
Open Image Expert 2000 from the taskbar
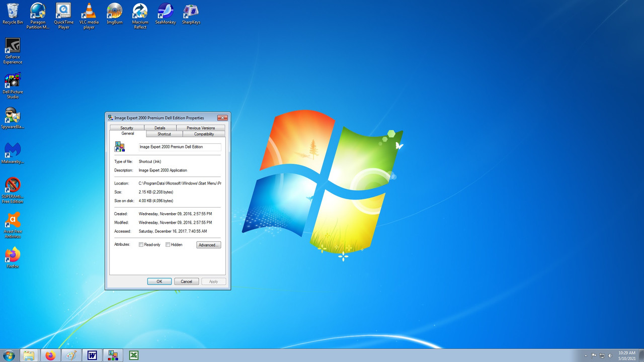tap(113, 355)
